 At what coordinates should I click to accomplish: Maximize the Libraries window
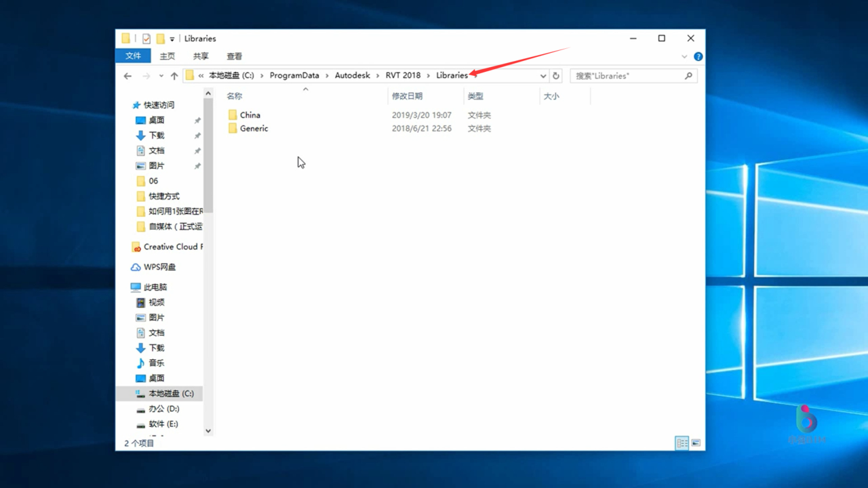[662, 39]
